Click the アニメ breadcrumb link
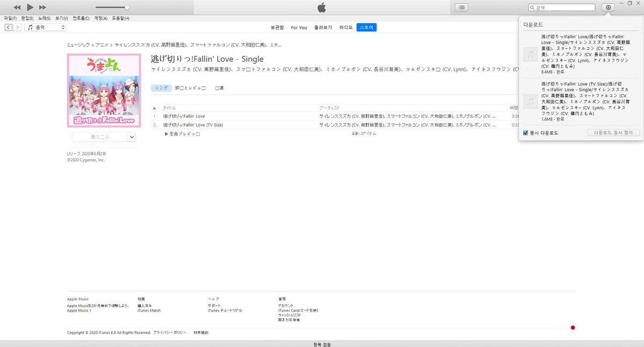 102,45
